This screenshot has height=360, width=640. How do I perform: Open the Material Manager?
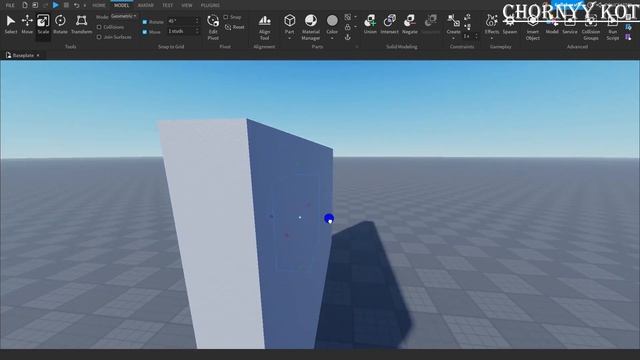click(x=311, y=27)
